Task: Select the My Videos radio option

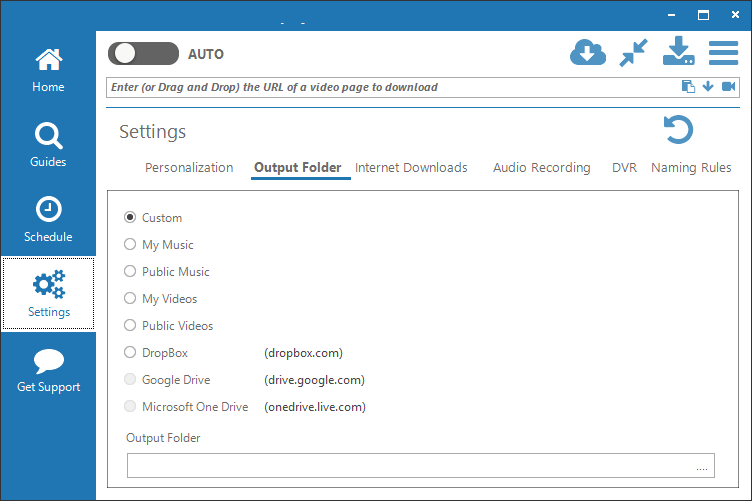Action: coord(130,298)
